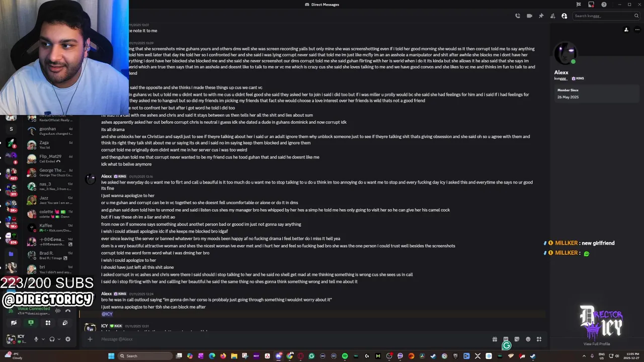644x362 pixels.
Task: Open the emoji picker in message bar
Action: [x=528, y=339]
